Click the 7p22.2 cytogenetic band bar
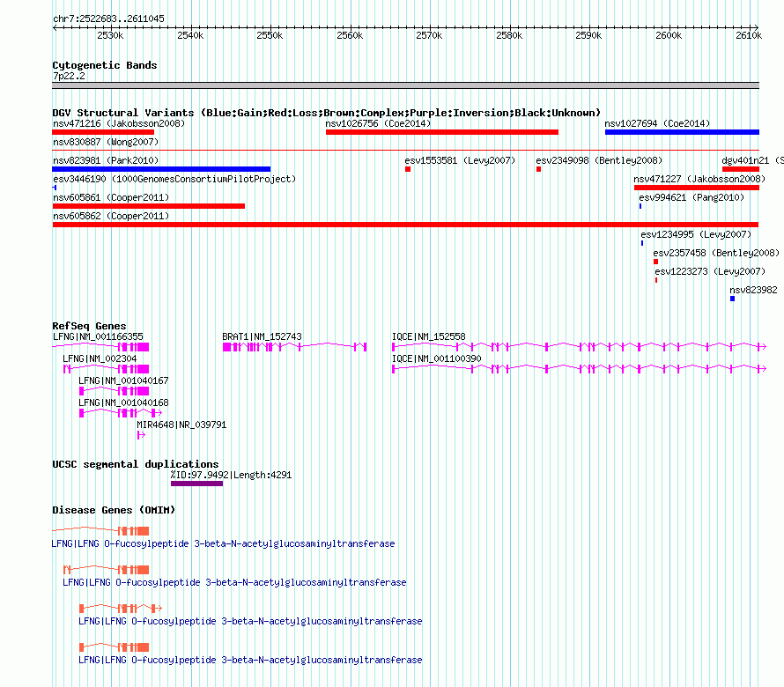Image resolution: width=784 pixels, height=687 pixels. [x=405, y=85]
